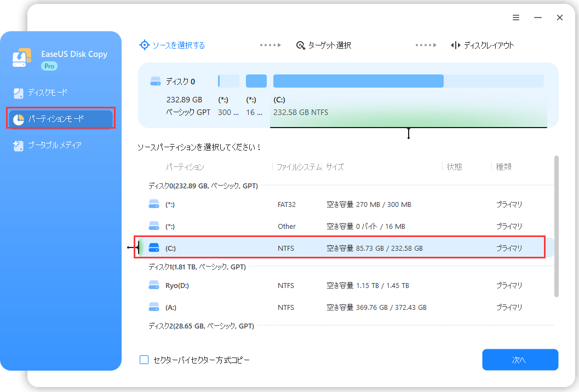Click the source select (ソースを選択する) crosshair icon
The image size is (579, 392).
144,45
